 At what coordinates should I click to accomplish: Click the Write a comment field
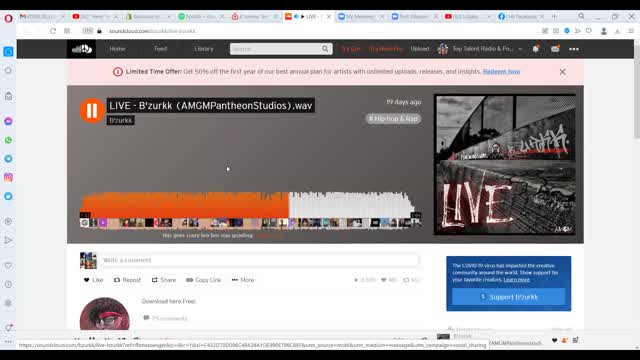pyautogui.click(x=260, y=260)
